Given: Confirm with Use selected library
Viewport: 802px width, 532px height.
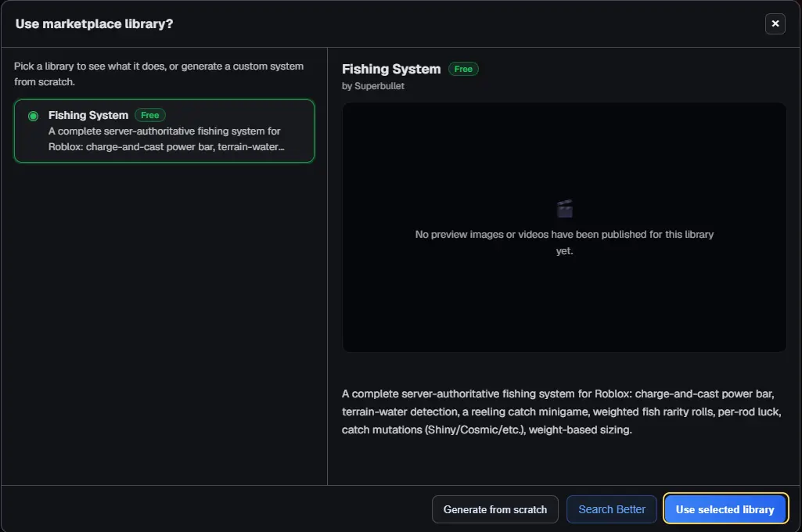Looking at the screenshot, I should pyautogui.click(x=725, y=509).
